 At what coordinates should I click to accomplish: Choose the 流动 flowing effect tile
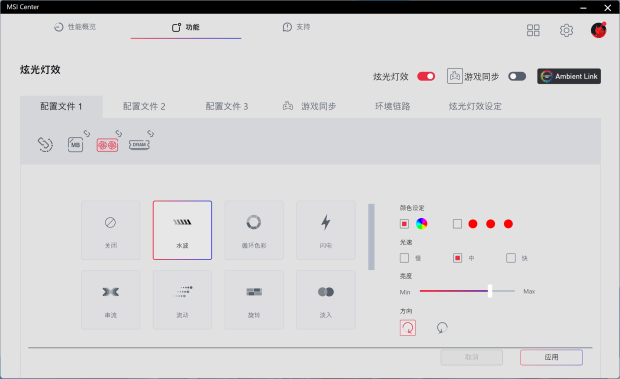[x=182, y=300]
